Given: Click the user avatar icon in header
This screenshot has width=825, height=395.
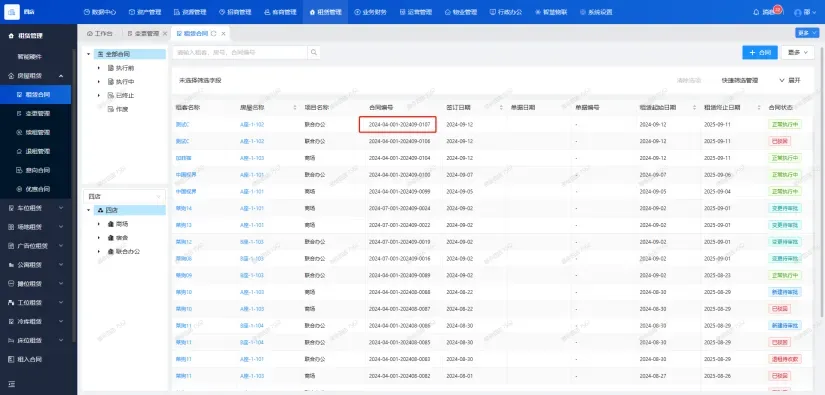Looking at the screenshot, I should click(798, 12).
